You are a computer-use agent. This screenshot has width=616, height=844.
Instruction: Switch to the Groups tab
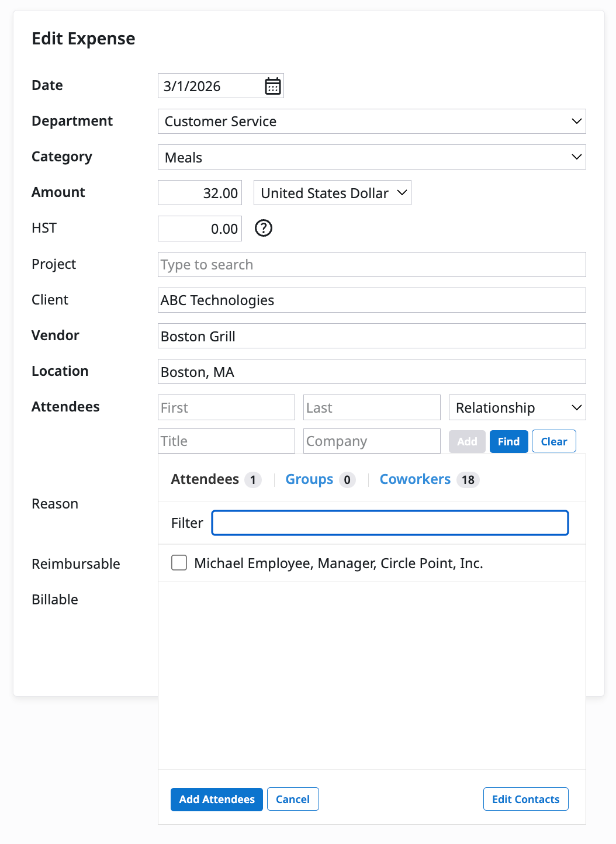(x=309, y=479)
